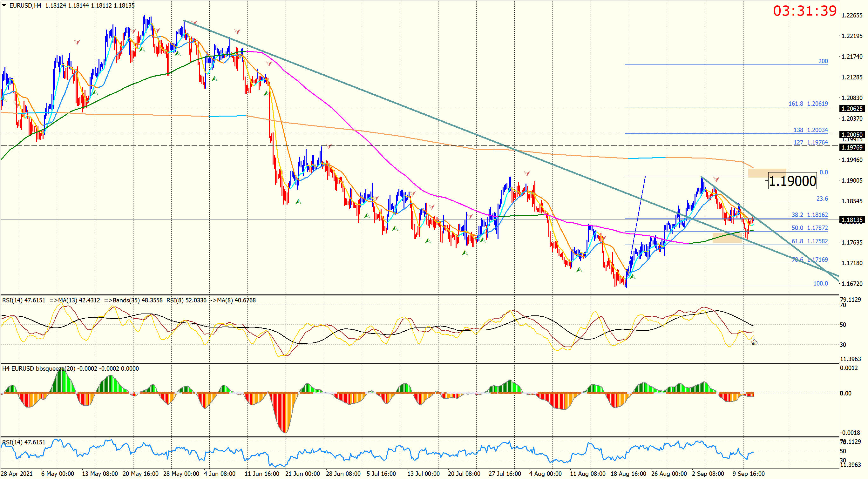This screenshot has width=868, height=479.
Task: Select the 1.19000 text label box
Action: pyautogui.click(x=792, y=181)
